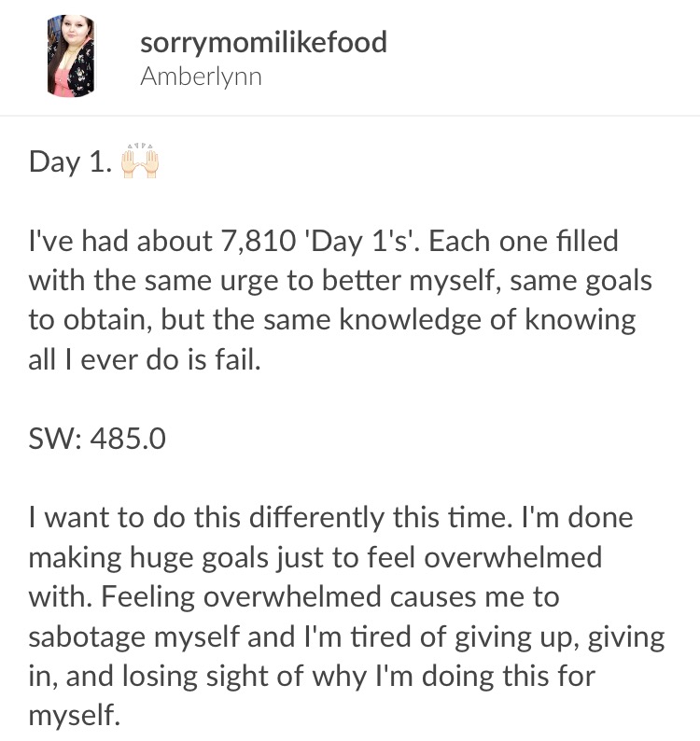700x741 pixels.
Task: Click the Amberlynn display name
Action: coord(202,77)
